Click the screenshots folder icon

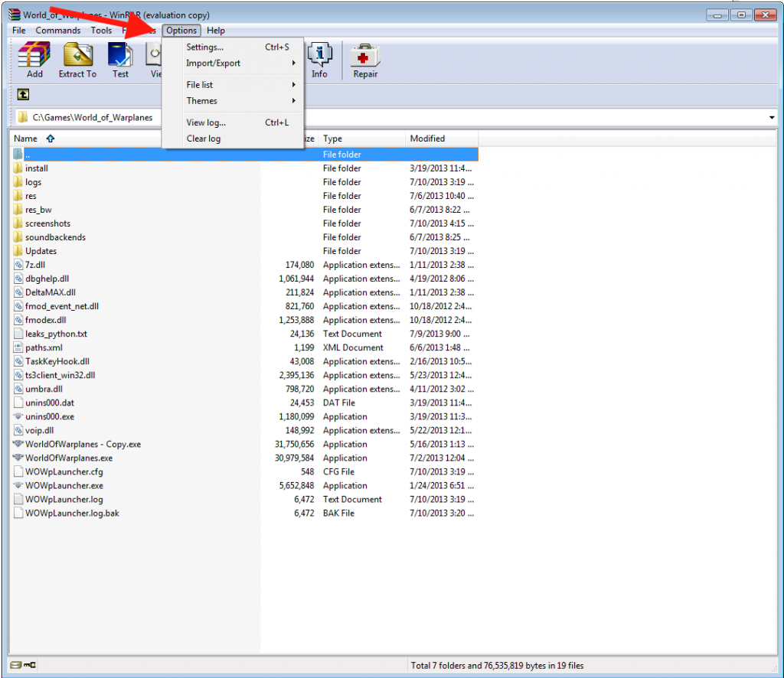point(18,223)
